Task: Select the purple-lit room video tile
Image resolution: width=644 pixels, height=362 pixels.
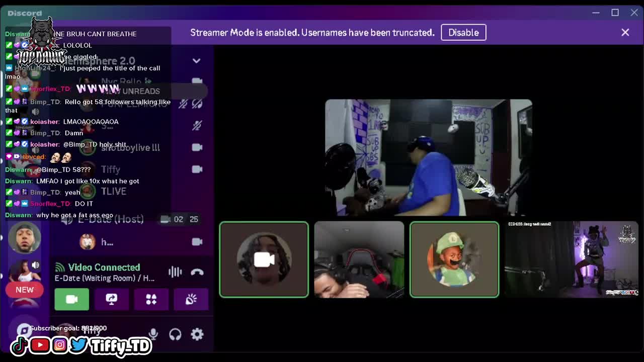Action: click(x=572, y=259)
